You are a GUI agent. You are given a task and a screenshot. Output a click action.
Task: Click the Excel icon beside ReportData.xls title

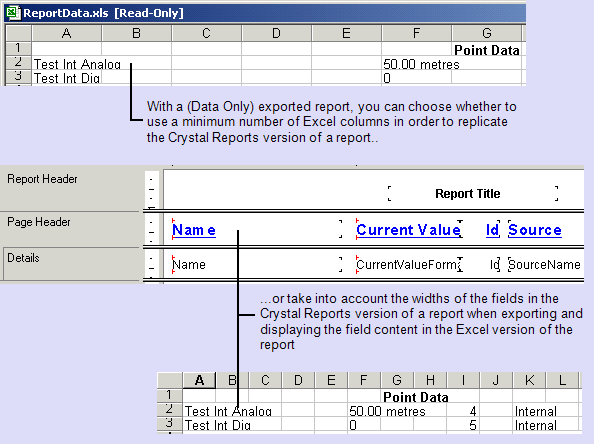[x=14, y=13]
